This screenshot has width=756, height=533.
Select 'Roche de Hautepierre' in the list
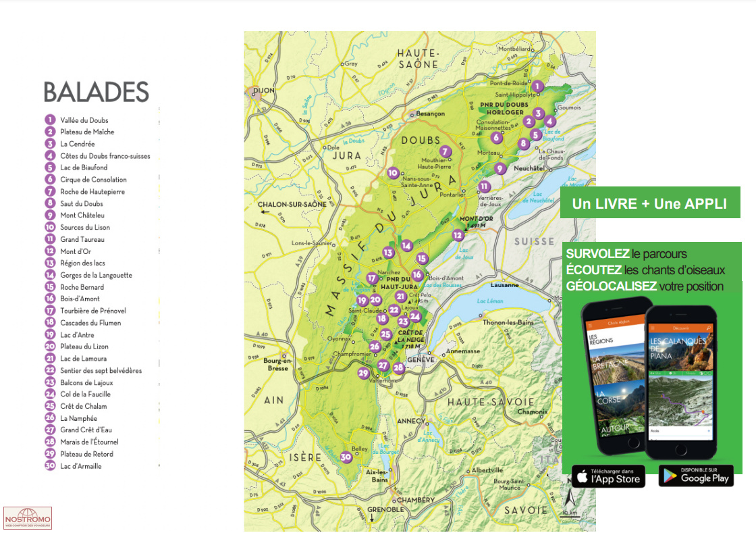point(92,191)
